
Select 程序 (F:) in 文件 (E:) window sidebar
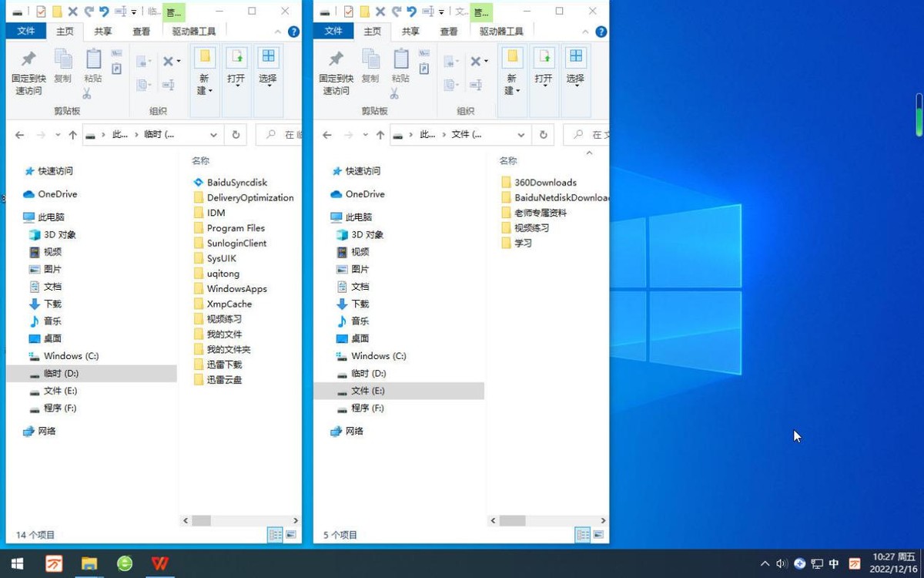(x=367, y=408)
